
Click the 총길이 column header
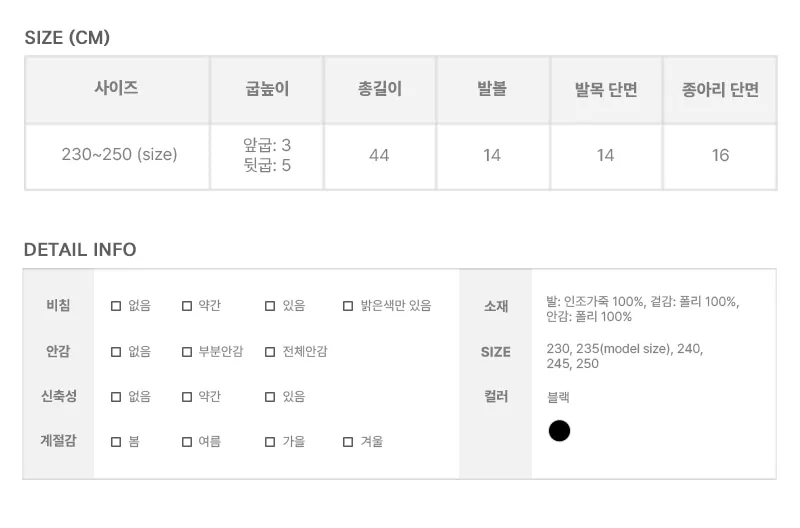380,90
